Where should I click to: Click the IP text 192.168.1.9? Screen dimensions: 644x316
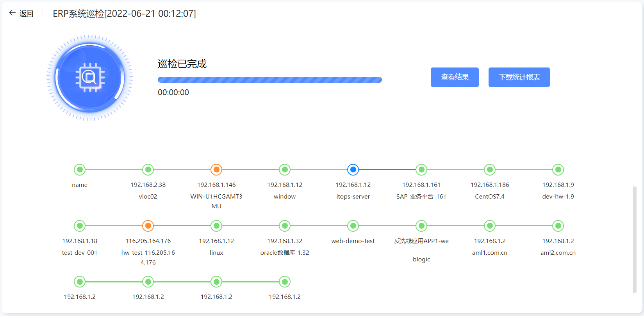pos(558,185)
